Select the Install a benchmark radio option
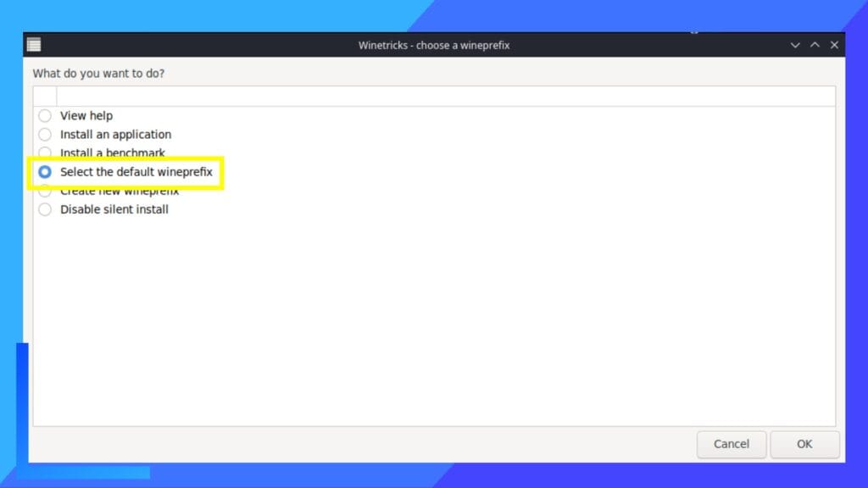Viewport: 868px width, 488px height. pyautogui.click(x=45, y=152)
